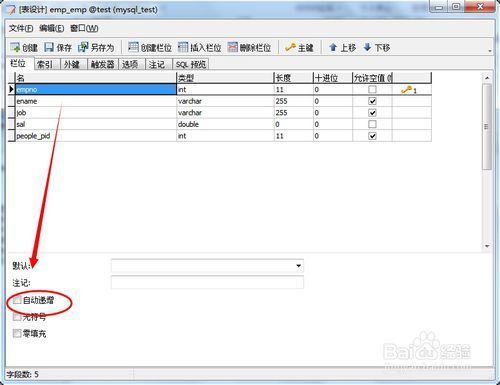Toggle the 零填充 zerofill checkbox
The width and height of the screenshot is (500, 385).
click(17, 333)
